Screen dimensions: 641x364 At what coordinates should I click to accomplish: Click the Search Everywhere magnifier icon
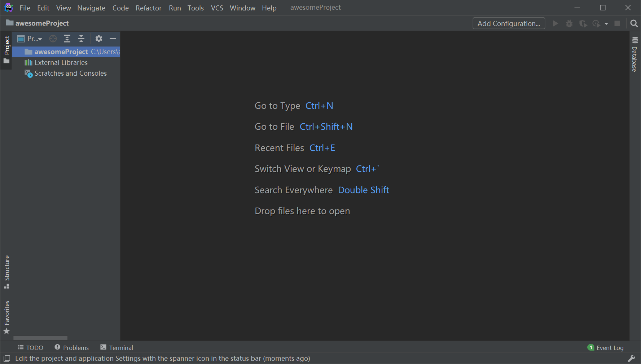634,23
